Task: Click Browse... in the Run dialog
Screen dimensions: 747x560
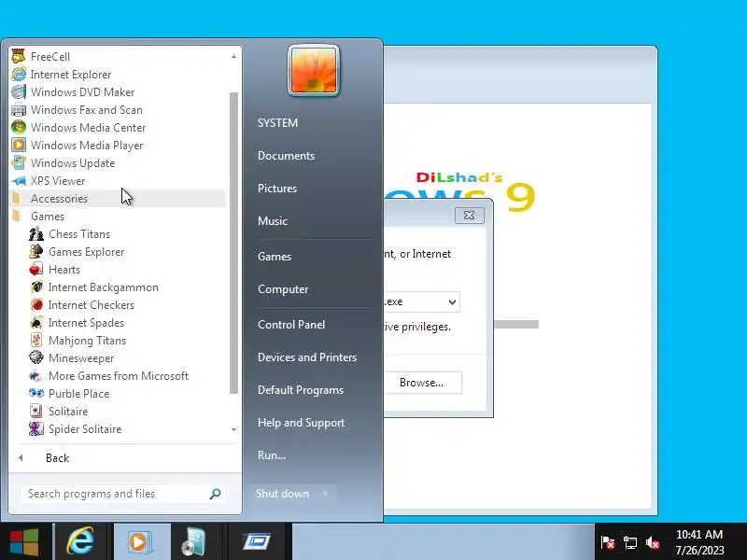Action: [x=423, y=383]
